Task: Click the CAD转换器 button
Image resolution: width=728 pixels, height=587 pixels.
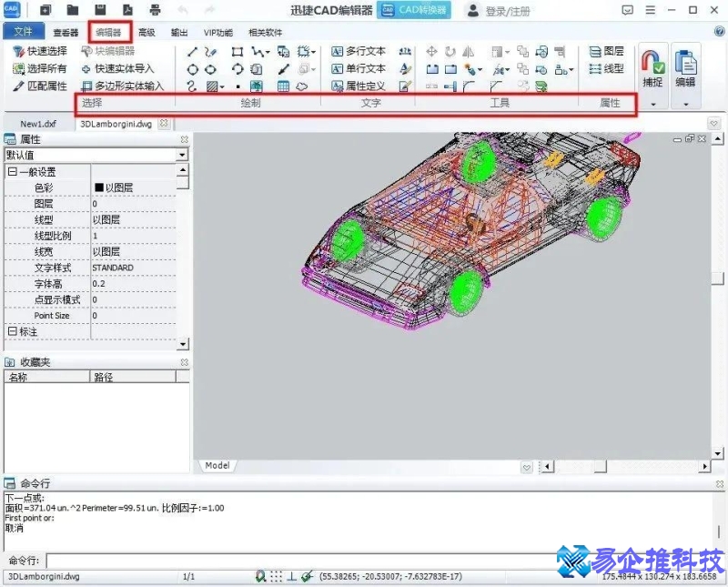Action: [x=414, y=10]
